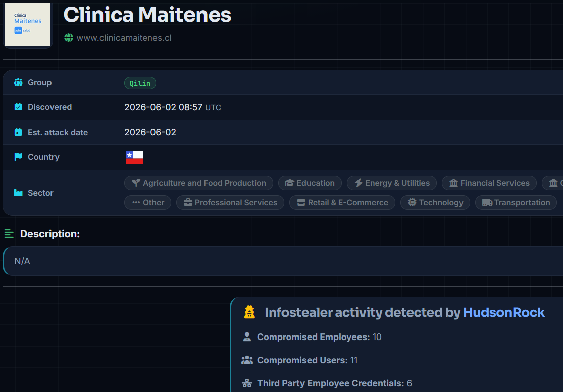This screenshot has height=392, width=563.
Task: Click the Compromised Users group icon
Action: [247, 360]
